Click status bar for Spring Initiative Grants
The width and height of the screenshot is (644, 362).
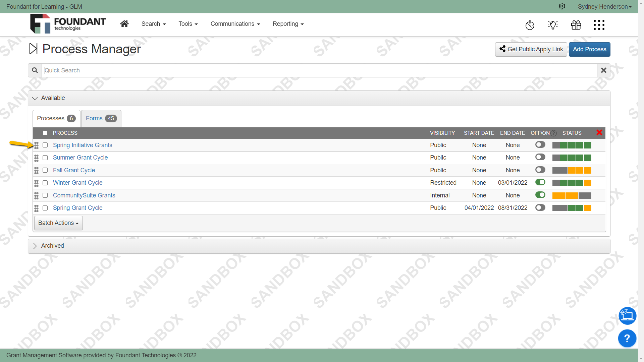572,145
